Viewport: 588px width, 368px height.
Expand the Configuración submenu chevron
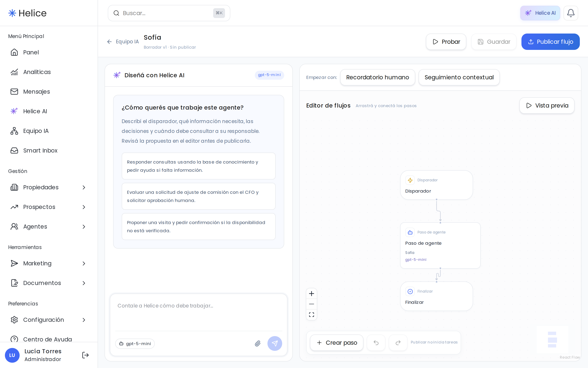(84, 320)
